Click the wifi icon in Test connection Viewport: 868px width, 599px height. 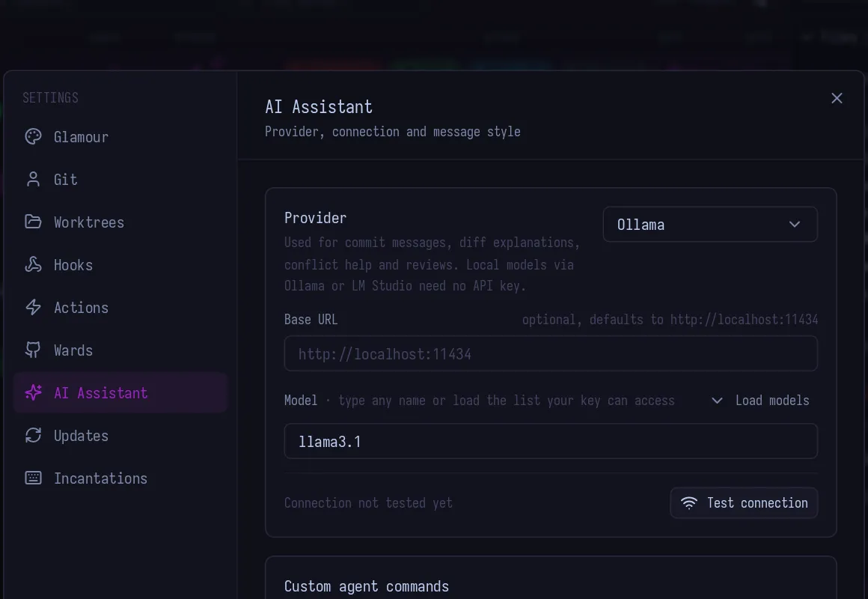(x=688, y=502)
